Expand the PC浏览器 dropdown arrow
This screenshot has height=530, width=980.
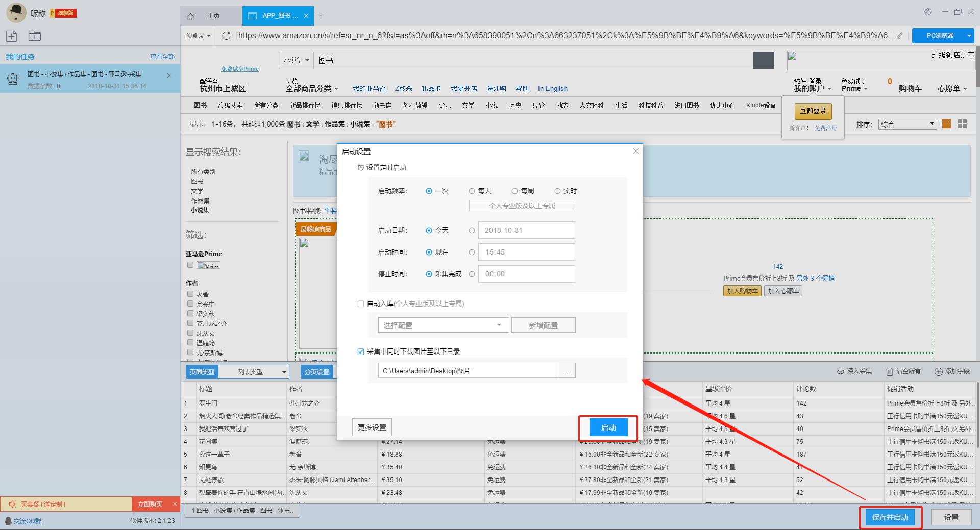(969, 35)
